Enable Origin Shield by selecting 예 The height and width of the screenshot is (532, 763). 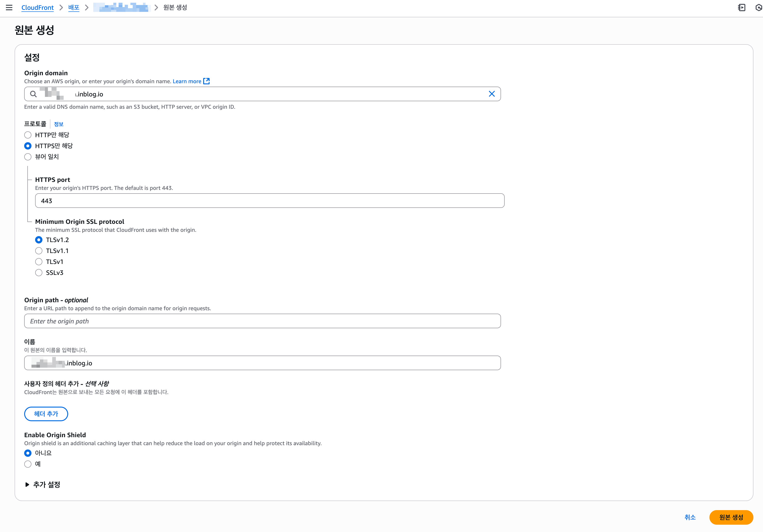28,464
